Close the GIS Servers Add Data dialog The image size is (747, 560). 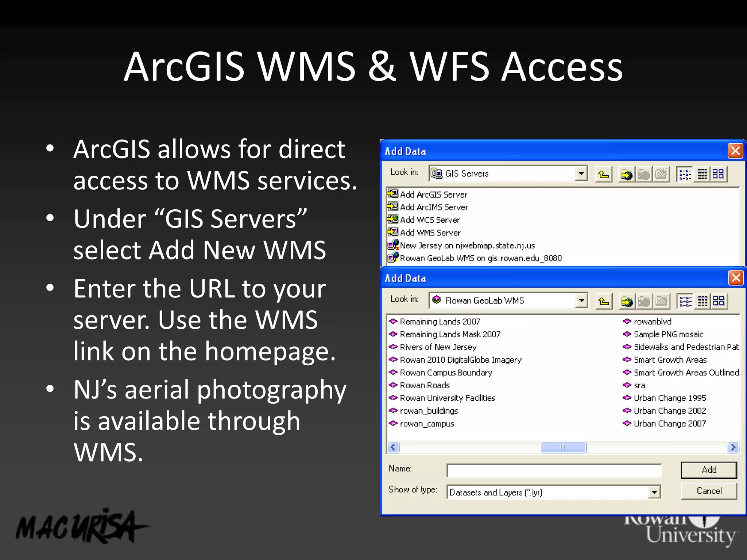[x=735, y=151]
